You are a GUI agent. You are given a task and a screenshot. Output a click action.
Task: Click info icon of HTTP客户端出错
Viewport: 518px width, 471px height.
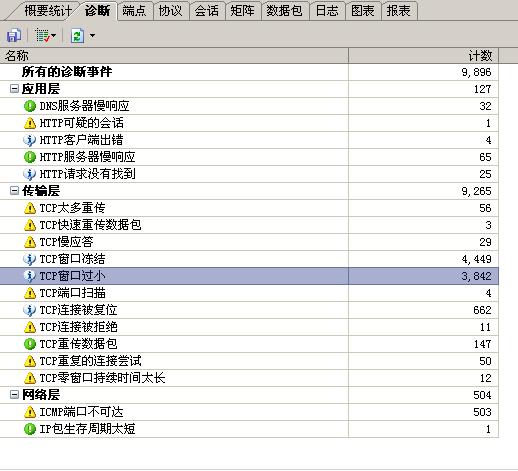tap(30, 140)
